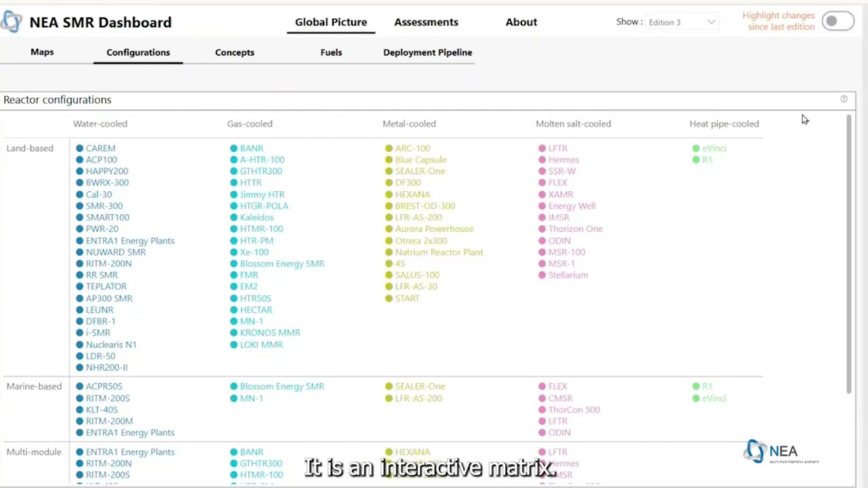This screenshot has height=488, width=868.
Task: Open the help icon in Reactor configurations panel
Action: [844, 99]
